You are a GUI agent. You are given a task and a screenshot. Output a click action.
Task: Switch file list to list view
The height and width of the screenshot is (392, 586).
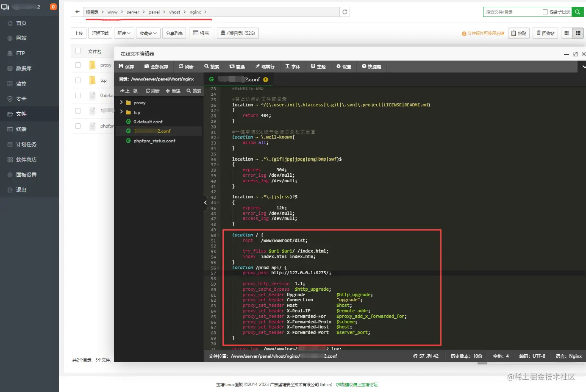click(578, 33)
